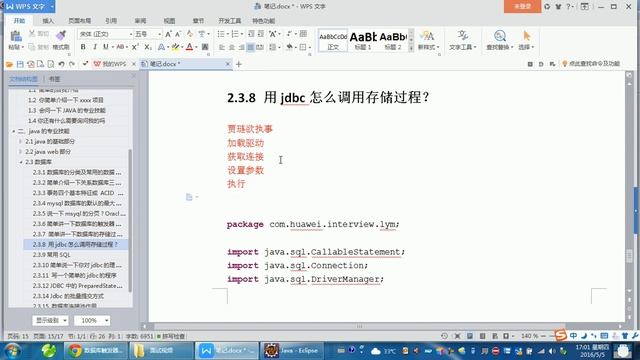
Task: Click the decrease indent icon
Action: (x=251, y=34)
